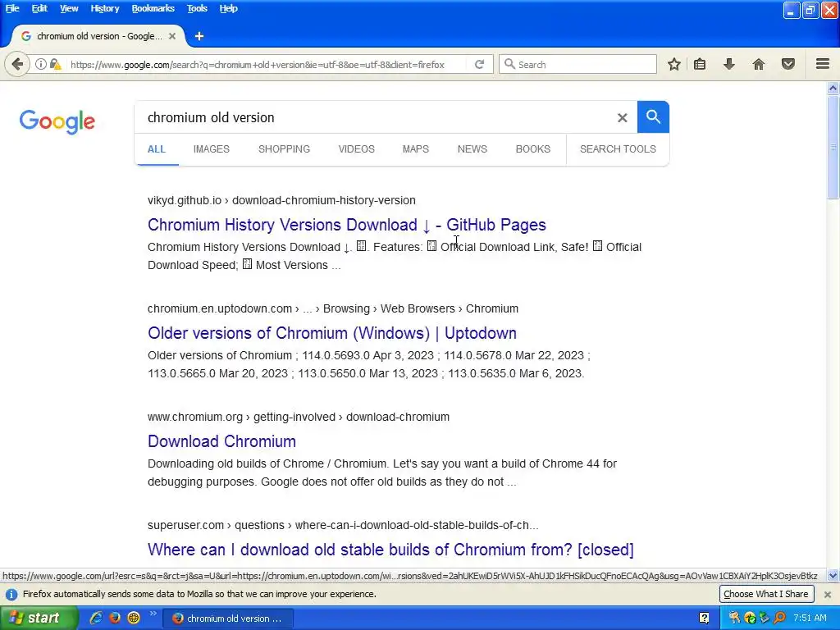Open Search Tools options
The height and width of the screenshot is (630, 840).
(618, 149)
